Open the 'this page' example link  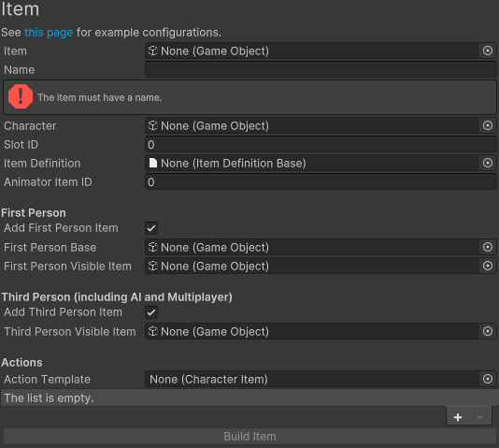(x=49, y=33)
